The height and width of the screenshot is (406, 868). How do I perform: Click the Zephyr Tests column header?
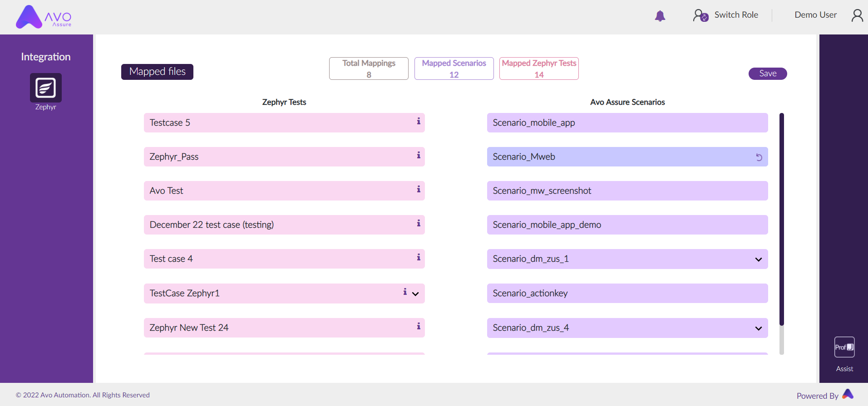284,102
